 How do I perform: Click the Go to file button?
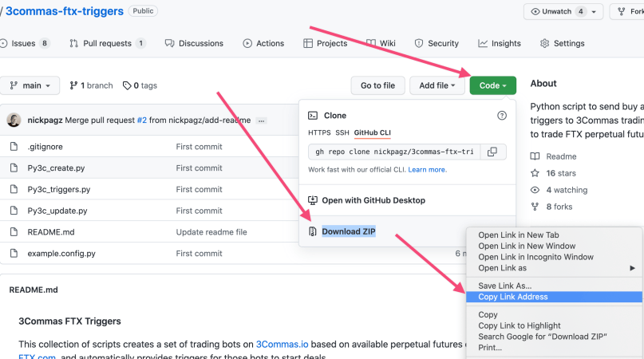coord(377,85)
